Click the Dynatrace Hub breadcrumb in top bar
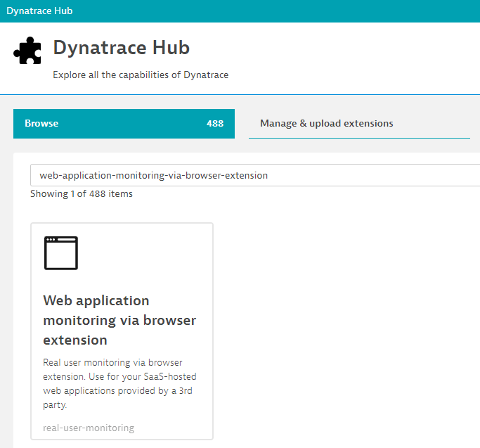The image size is (480, 448). (x=39, y=11)
